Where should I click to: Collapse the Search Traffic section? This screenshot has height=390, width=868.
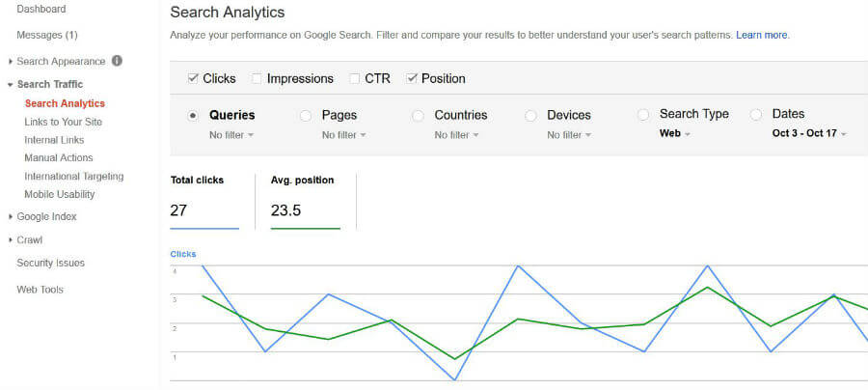(10, 85)
